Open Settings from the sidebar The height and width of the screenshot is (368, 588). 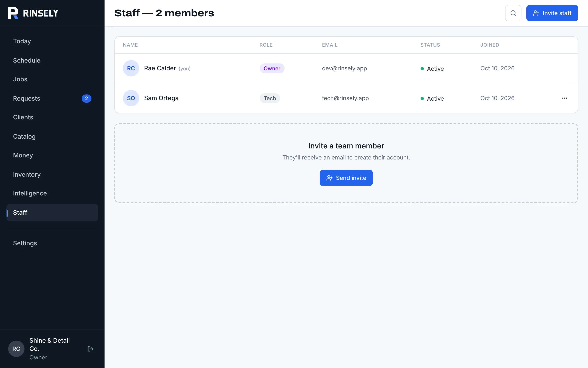52,243
